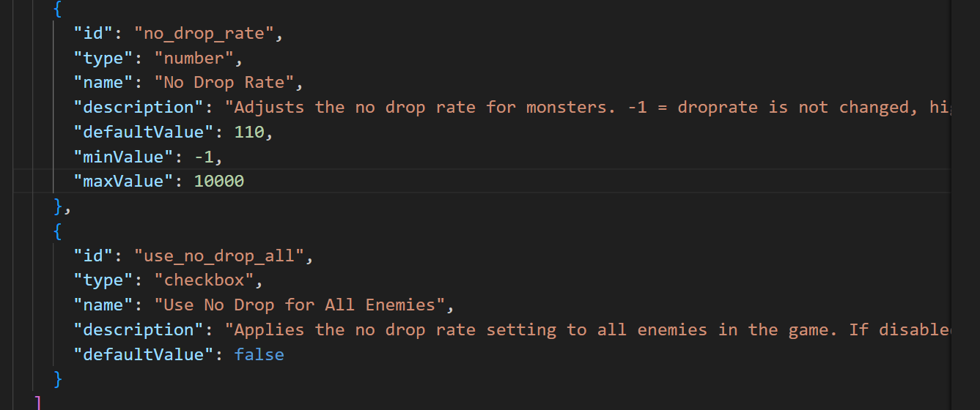
Task: Click the "defaultValue" key on the false line
Action: [x=143, y=355]
